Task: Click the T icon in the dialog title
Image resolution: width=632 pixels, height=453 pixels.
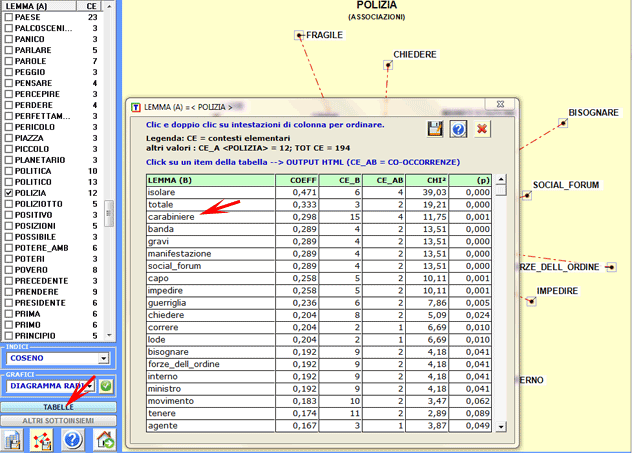Action: coord(136,107)
